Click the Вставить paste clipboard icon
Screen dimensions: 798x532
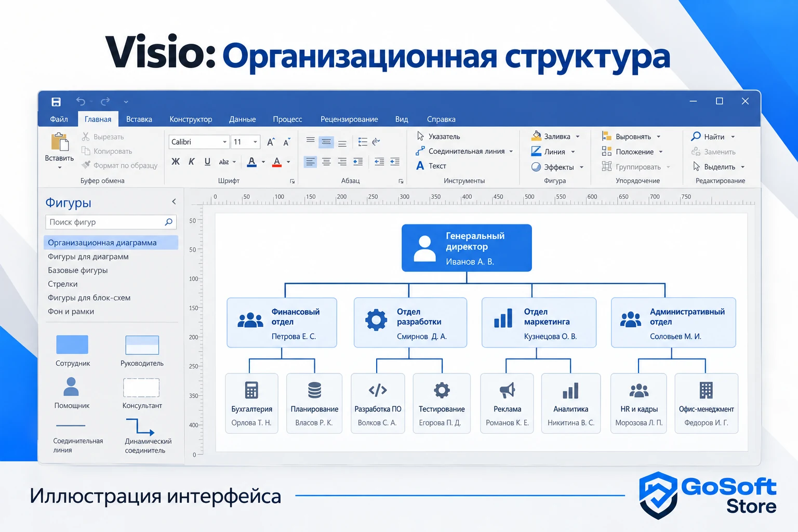pyautogui.click(x=60, y=142)
